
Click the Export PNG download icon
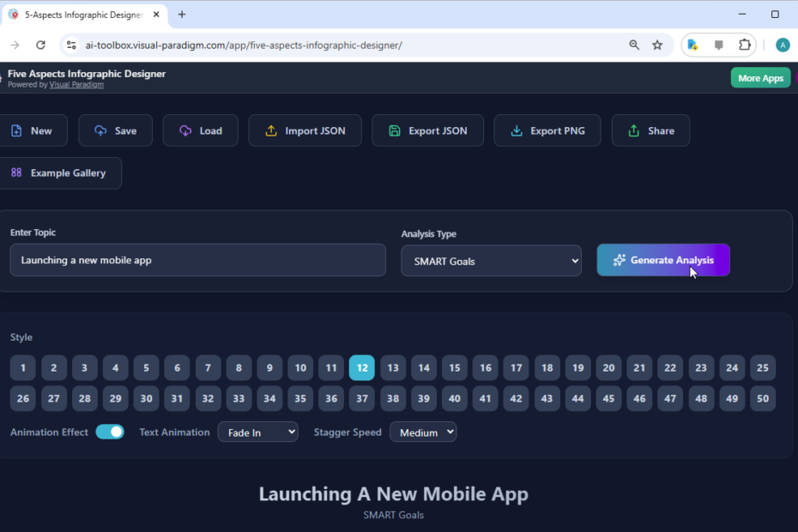coord(517,131)
